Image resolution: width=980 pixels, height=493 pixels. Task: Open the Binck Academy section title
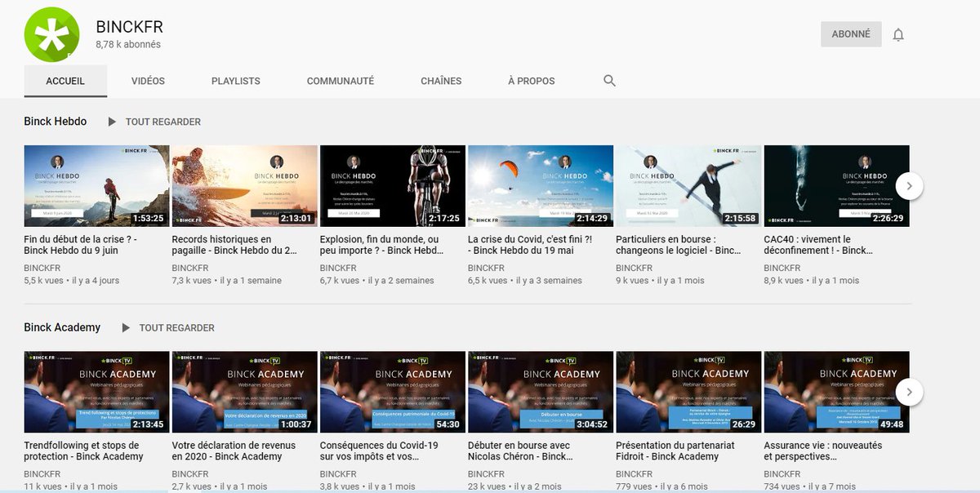62,327
